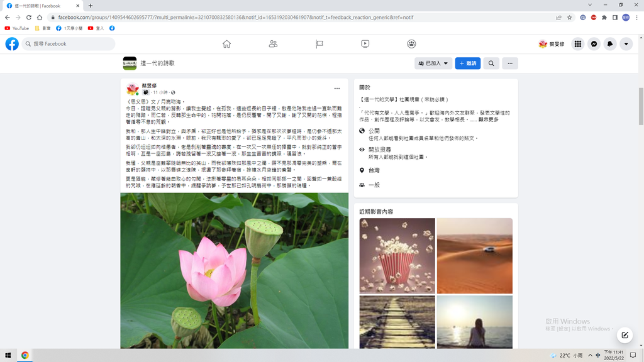Click the Chrome icon on Windows taskbar
644x362 pixels.
click(25, 355)
